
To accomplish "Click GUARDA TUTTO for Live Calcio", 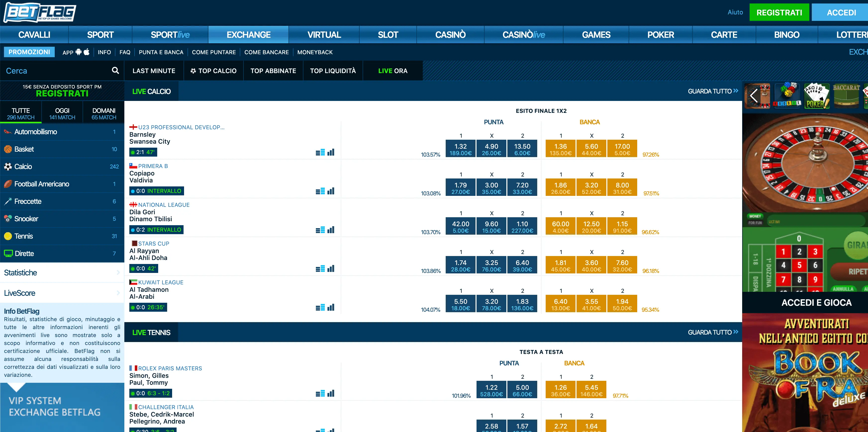I will [713, 91].
